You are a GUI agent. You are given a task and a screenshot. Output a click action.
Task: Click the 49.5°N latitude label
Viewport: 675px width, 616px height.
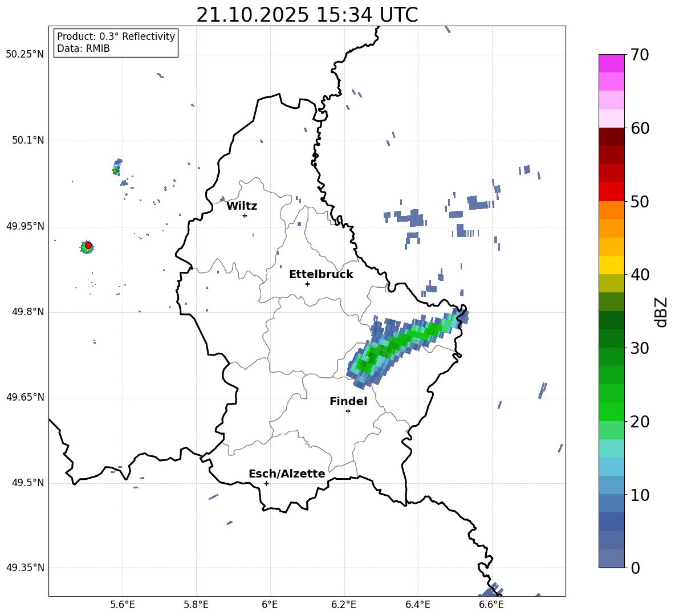pyautogui.click(x=27, y=483)
